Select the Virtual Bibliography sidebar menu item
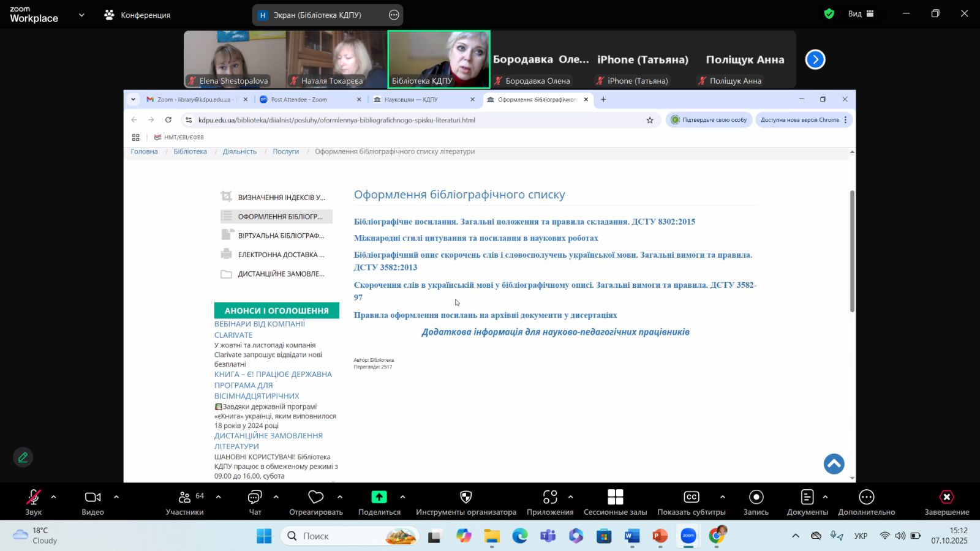The width and height of the screenshot is (980, 551). [x=281, y=236]
